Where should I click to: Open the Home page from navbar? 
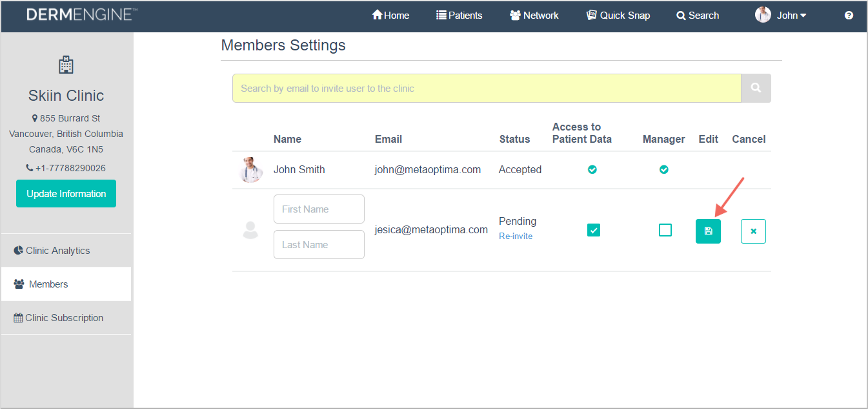[x=390, y=16]
